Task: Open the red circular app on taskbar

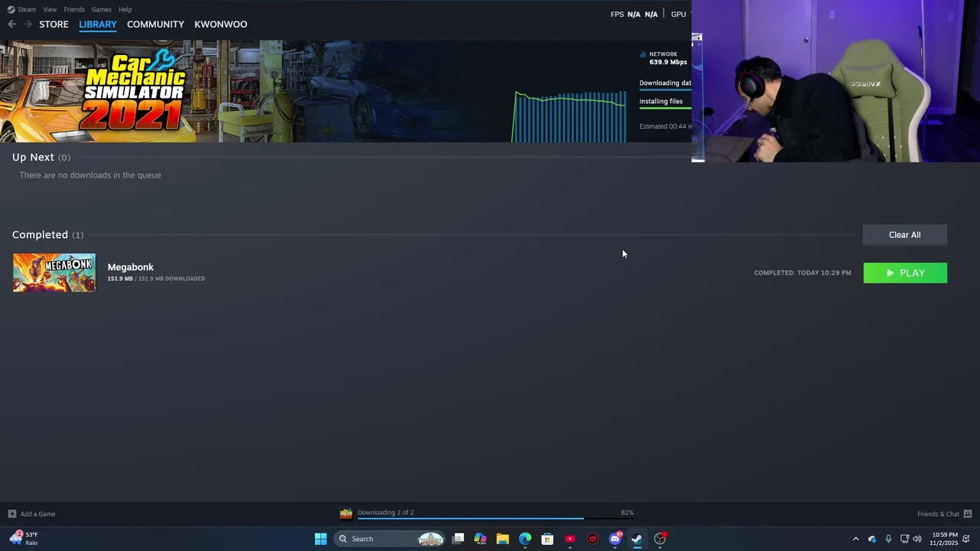Action: click(x=593, y=539)
